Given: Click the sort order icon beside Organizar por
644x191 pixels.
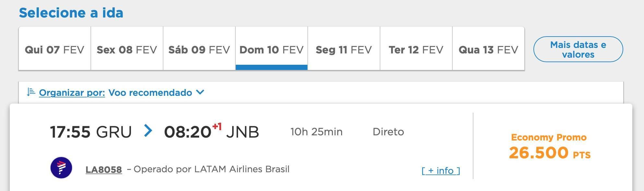Looking at the screenshot, I should click(x=31, y=92).
